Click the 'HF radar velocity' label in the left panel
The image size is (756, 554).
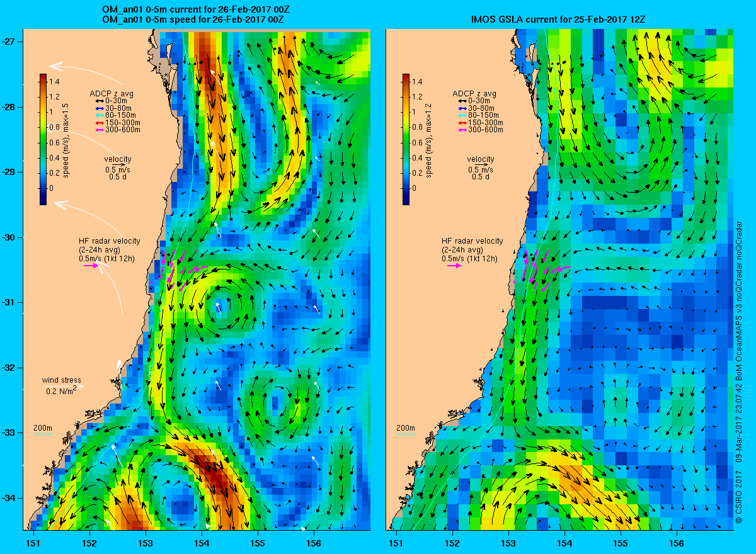[110, 241]
